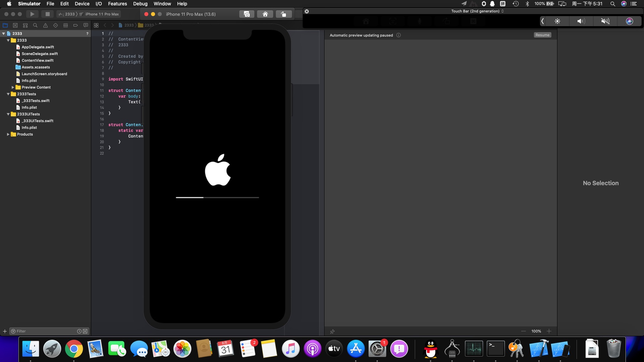Open Terminal from the Dock
This screenshot has height=362, width=644.
(x=496, y=349)
